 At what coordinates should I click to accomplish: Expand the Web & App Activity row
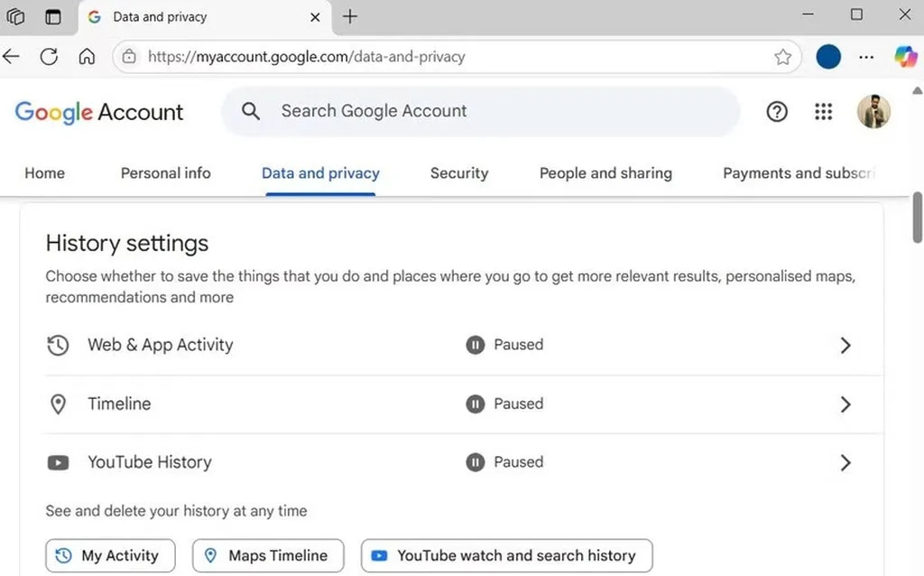pyautogui.click(x=845, y=345)
